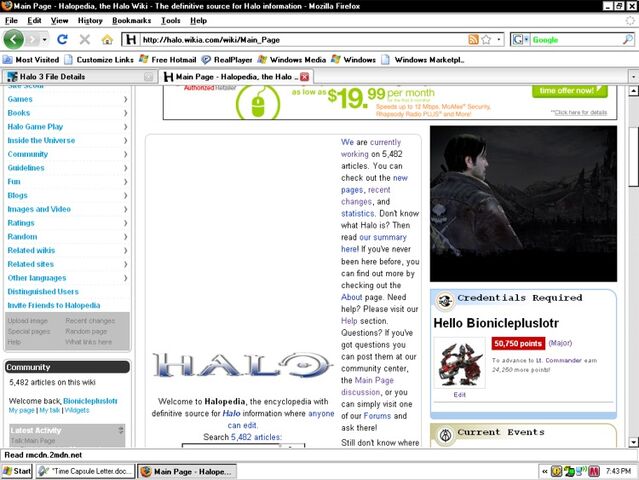Open the Edit menu
This screenshot has width=639, height=480.
point(34,20)
